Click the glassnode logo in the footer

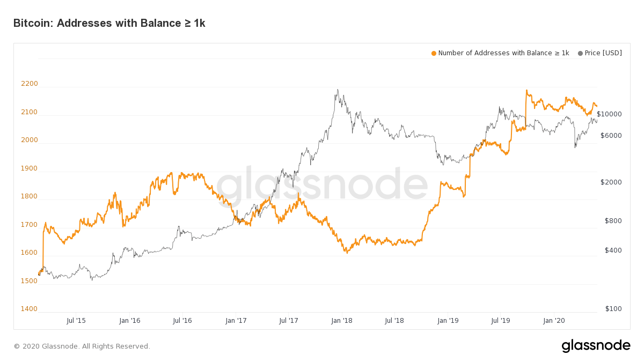596,346
